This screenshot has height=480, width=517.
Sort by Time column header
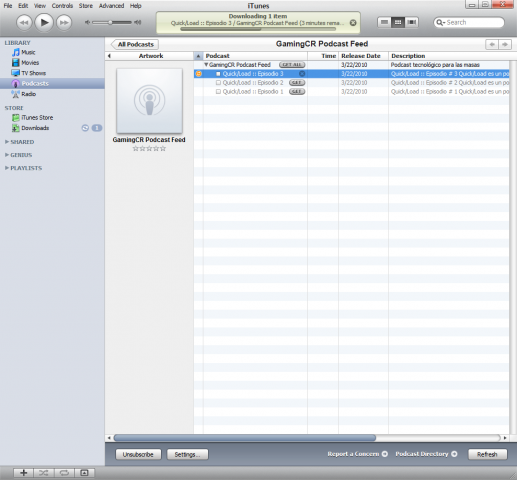[x=323, y=56]
